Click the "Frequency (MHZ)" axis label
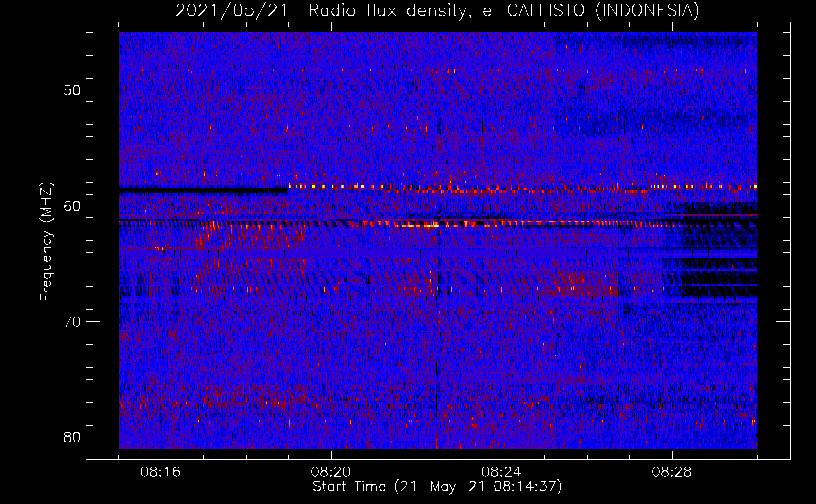The image size is (816, 504). point(46,242)
